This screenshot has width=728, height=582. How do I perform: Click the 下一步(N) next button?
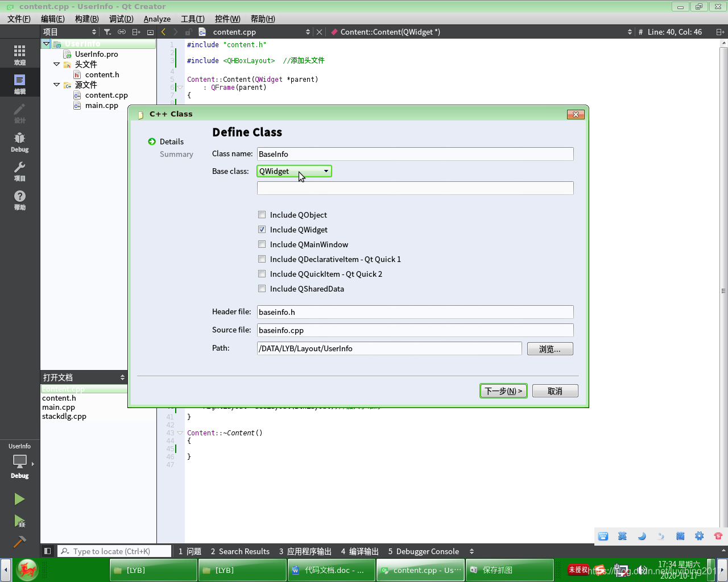pyautogui.click(x=503, y=391)
